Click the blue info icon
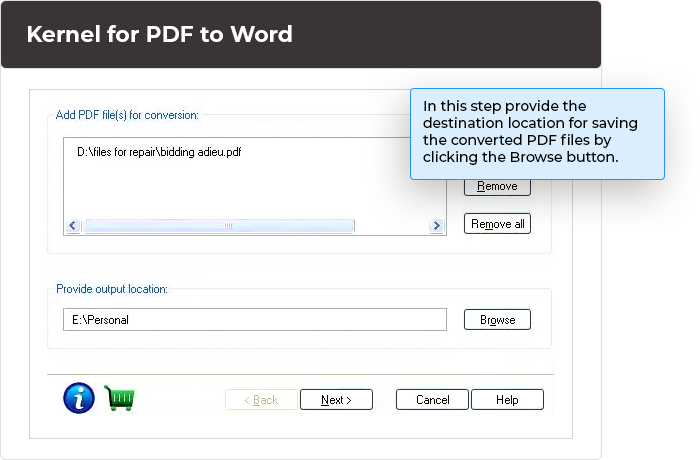 pos(79,398)
